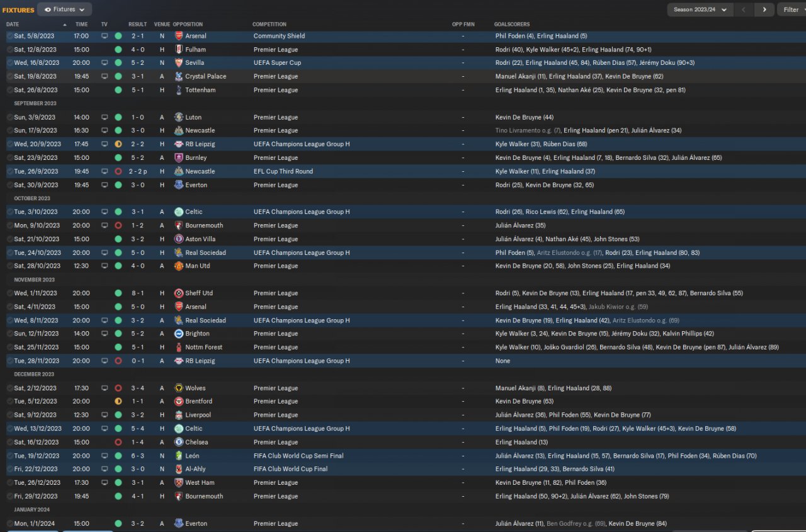Click the Fulham club badge
The width and height of the screenshot is (806, 532).
(x=179, y=50)
